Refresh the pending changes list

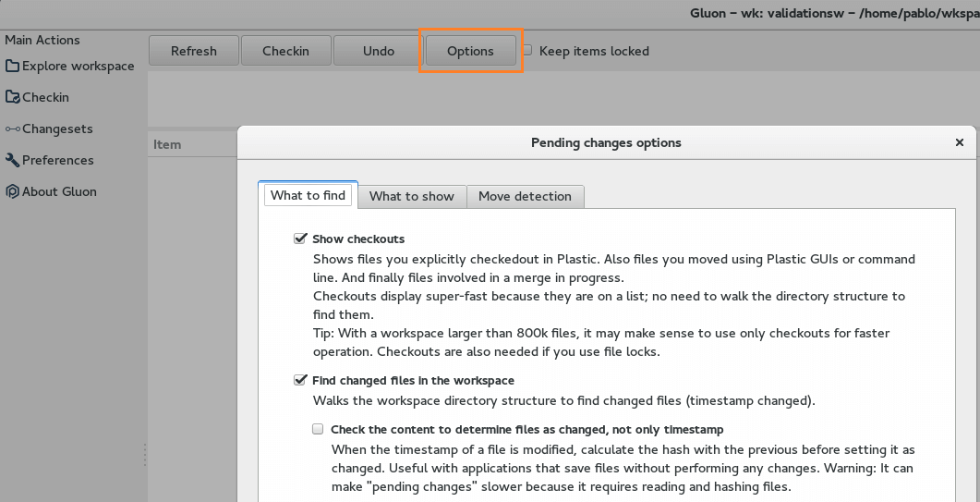tap(194, 51)
